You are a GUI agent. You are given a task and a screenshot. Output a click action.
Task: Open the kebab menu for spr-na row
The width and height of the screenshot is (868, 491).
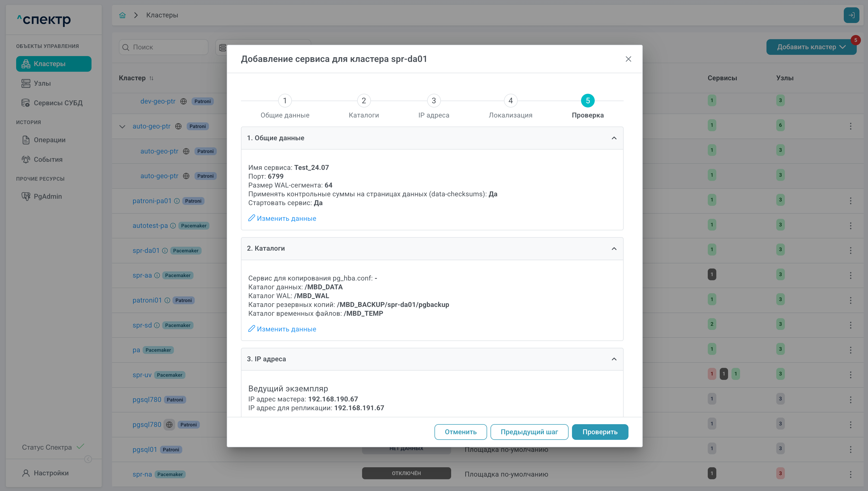[x=850, y=474]
